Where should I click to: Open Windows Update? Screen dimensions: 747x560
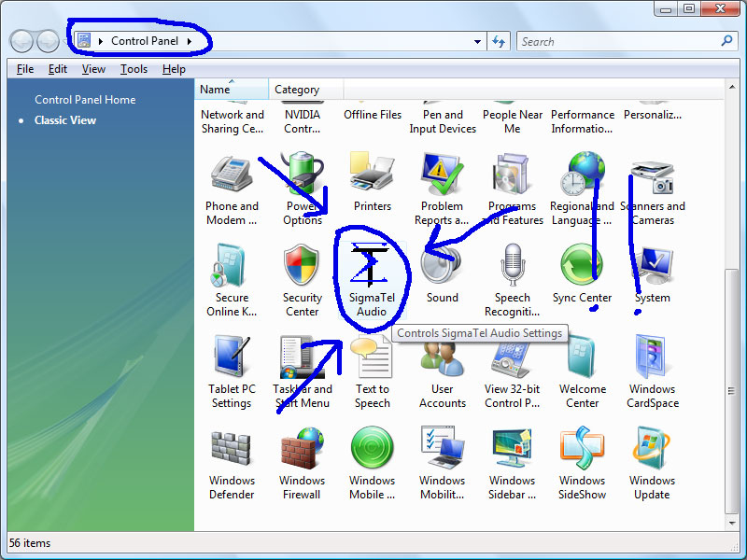coord(652,464)
